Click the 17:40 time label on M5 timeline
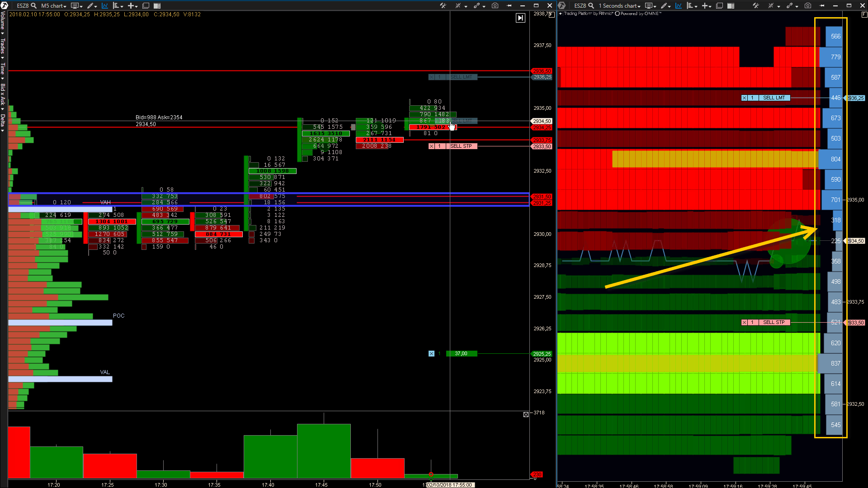868x488 pixels. pos(268,484)
